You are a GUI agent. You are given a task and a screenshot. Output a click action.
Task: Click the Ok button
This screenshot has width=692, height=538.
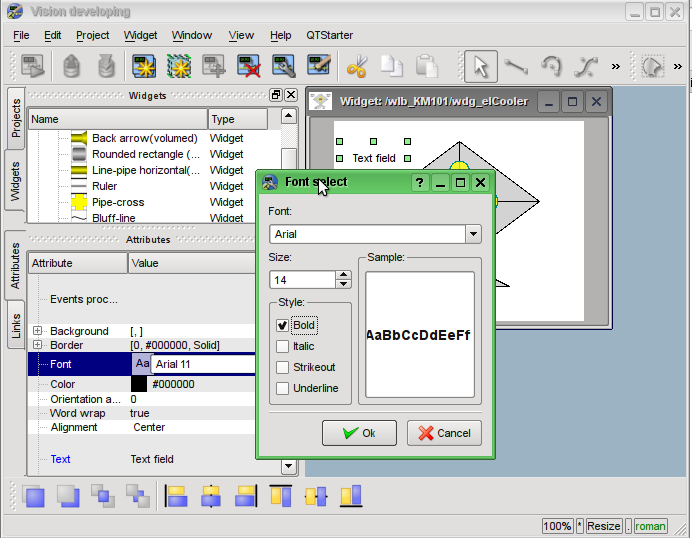point(360,433)
